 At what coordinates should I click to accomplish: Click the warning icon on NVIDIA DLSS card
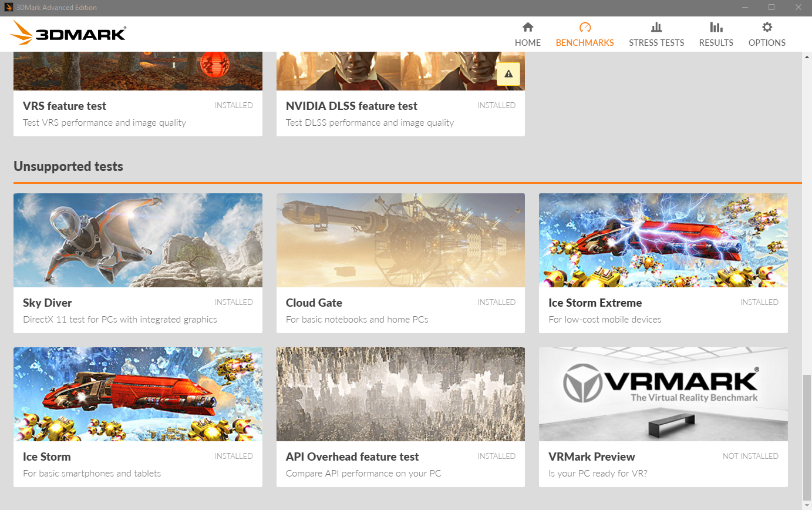(508, 74)
